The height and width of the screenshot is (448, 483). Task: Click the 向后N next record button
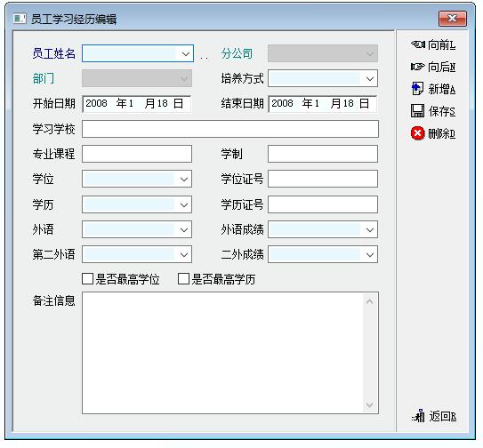(433, 67)
